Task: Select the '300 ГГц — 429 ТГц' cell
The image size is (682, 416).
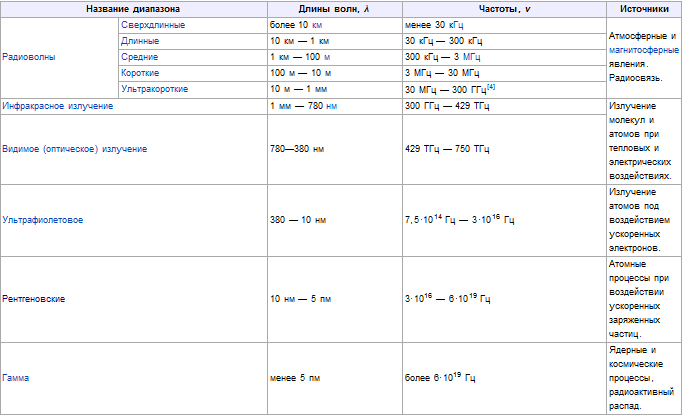Action: click(504, 106)
